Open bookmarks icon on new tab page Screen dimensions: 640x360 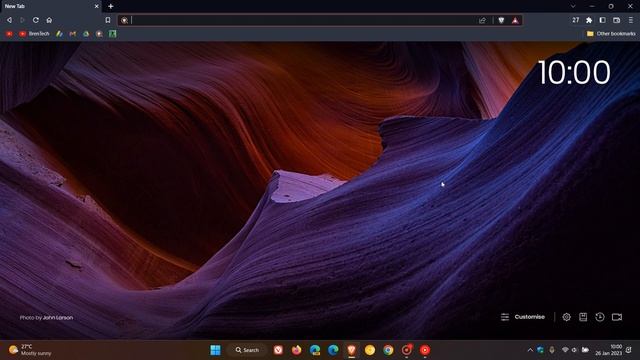pyautogui.click(x=583, y=317)
